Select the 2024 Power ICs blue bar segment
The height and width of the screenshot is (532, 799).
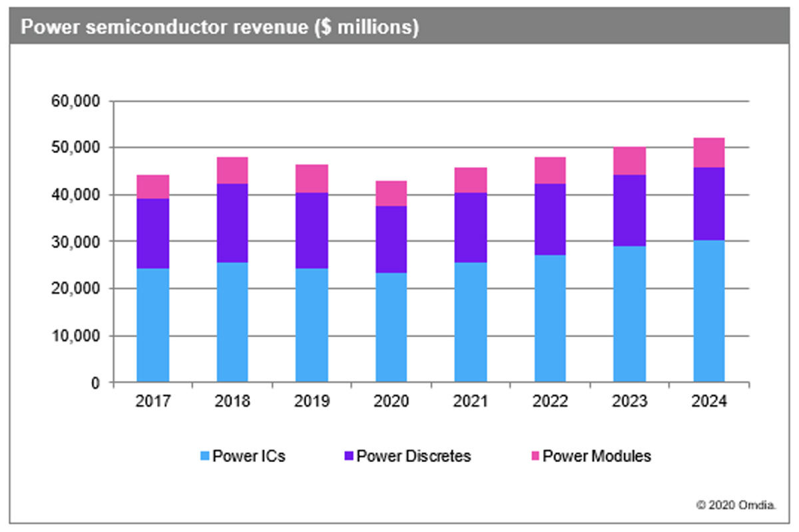coord(709,312)
